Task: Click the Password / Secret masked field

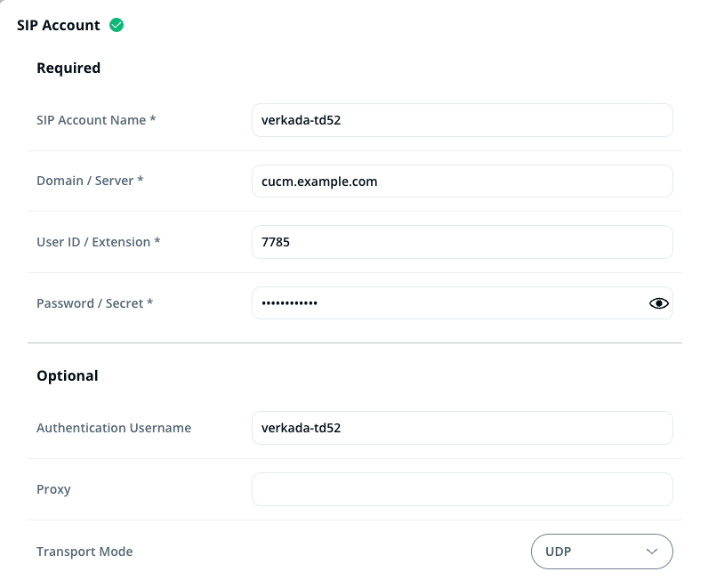Action: 445,303
